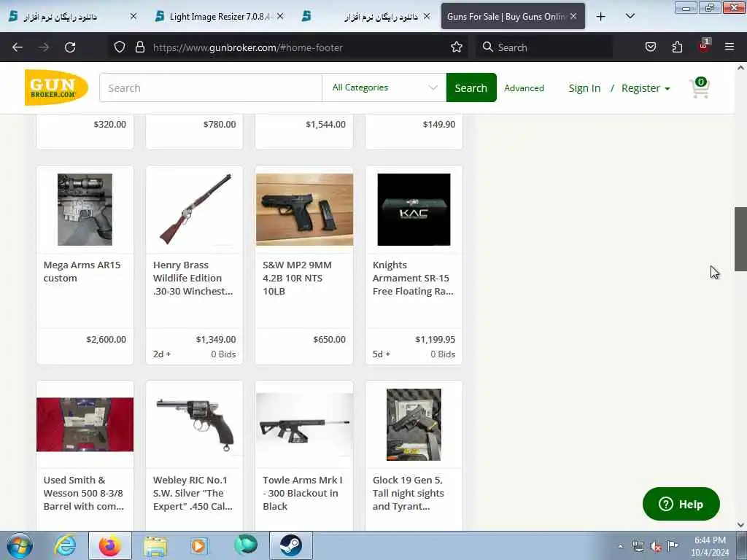Click Glock 19 Gen 5 listing title
The height and width of the screenshot is (560, 747).
(409, 494)
